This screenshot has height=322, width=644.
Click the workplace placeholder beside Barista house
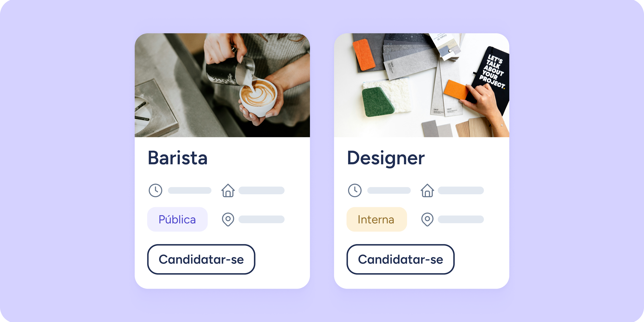(261, 191)
